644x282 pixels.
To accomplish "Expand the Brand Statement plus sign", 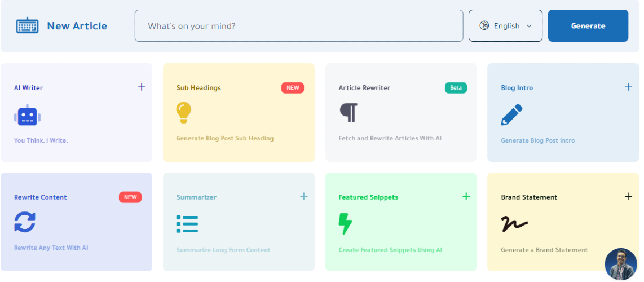I will (x=629, y=196).
